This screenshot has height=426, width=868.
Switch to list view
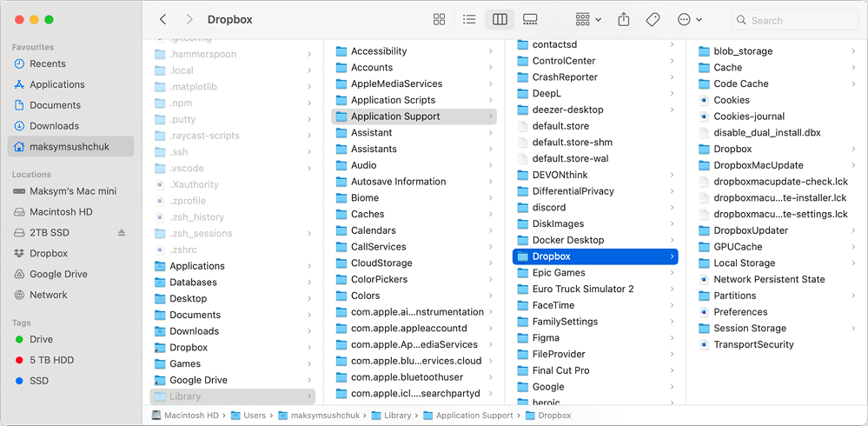point(469,20)
